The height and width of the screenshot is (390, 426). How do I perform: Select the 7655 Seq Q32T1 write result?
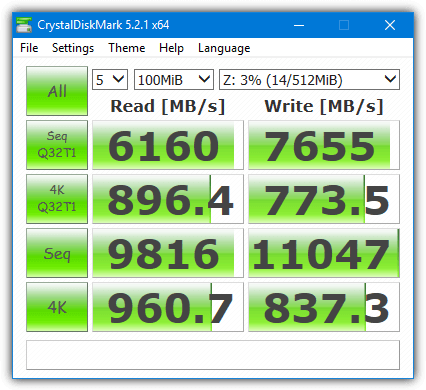(x=324, y=145)
